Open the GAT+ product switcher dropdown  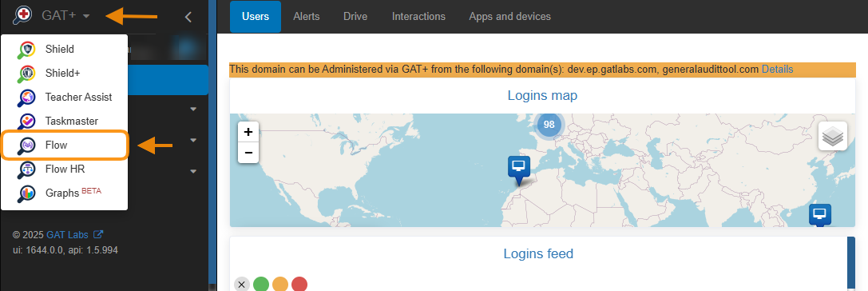click(65, 16)
